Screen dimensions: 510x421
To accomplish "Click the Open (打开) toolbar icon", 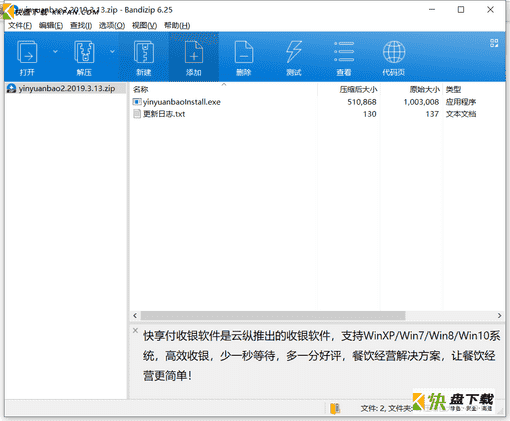I will coord(27,57).
